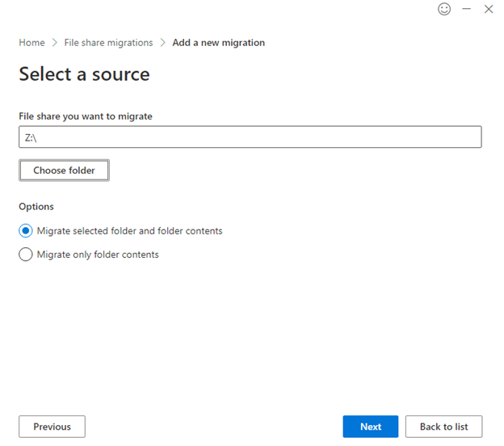Minimize the migration tool window

(x=466, y=9)
